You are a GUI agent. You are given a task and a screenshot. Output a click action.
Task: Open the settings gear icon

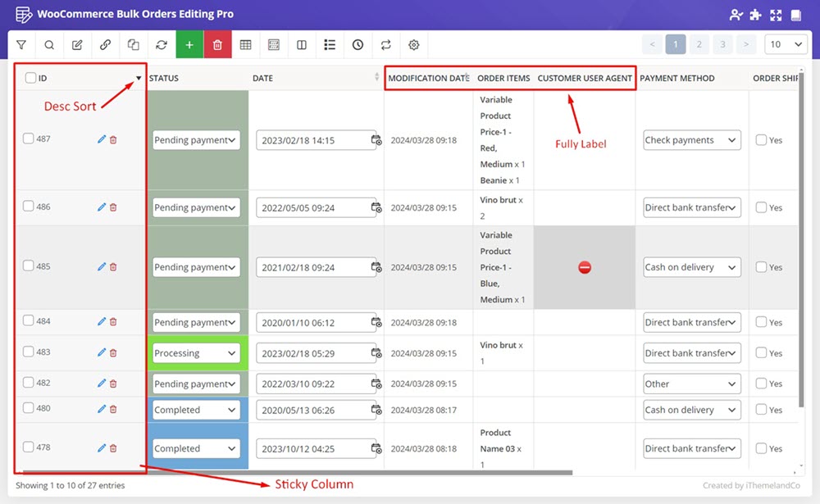(413, 45)
